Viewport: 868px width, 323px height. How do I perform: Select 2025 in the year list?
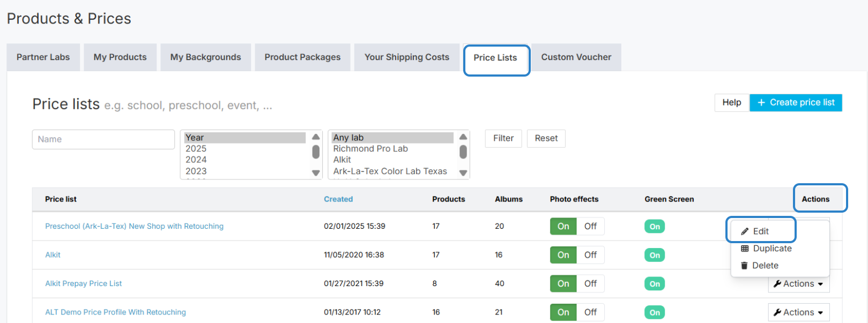[x=245, y=149]
